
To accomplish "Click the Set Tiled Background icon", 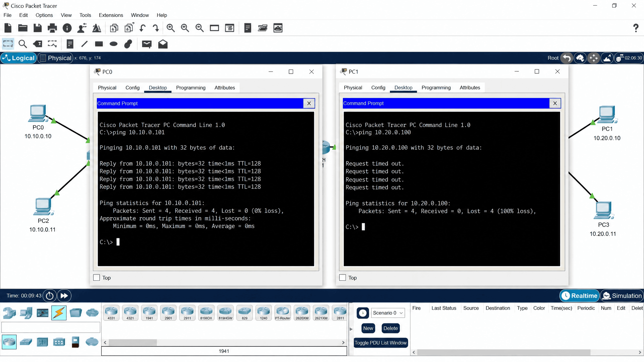I will [x=607, y=58].
